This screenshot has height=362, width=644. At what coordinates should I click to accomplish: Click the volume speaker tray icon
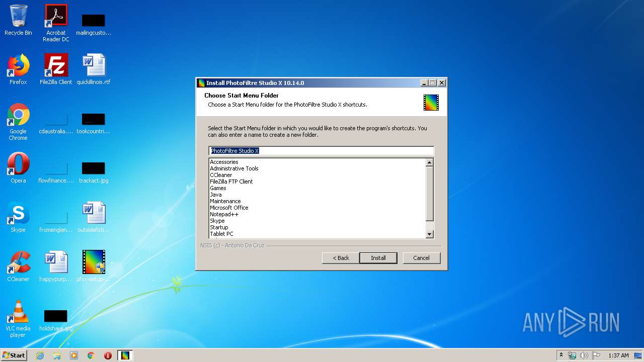tap(584, 355)
